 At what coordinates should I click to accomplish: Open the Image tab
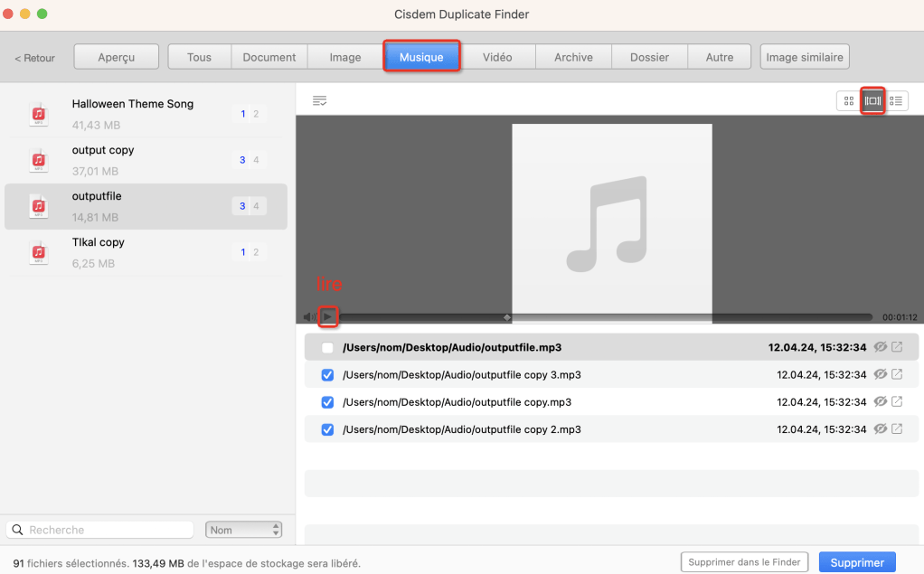[345, 57]
